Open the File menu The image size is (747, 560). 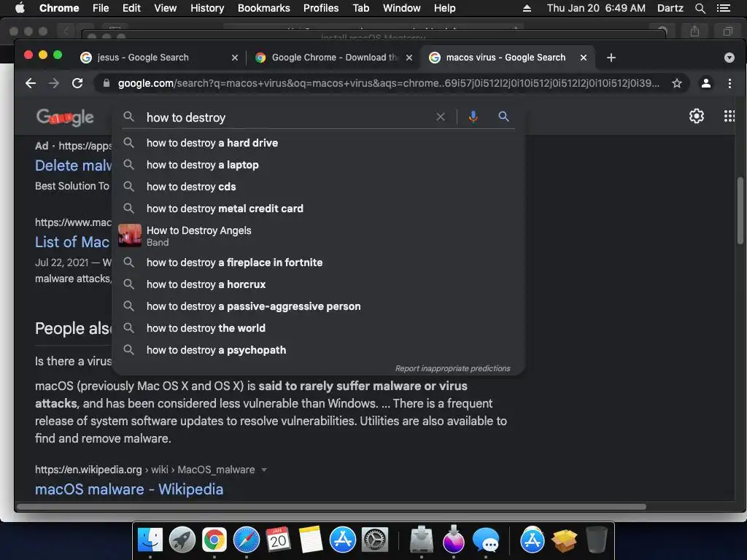tap(101, 8)
